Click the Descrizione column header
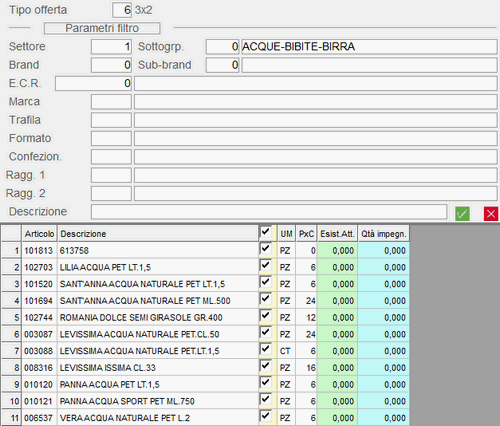The height and width of the screenshot is (426, 500). (x=158, y=234)
